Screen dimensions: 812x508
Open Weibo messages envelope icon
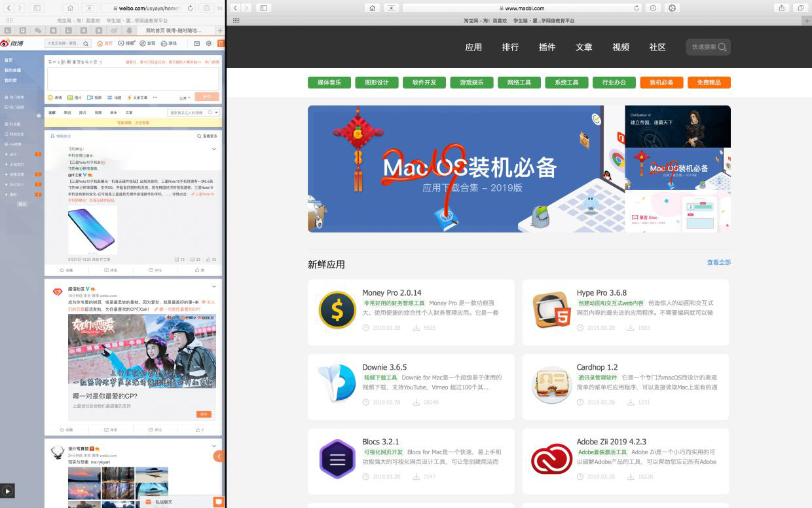196,43
